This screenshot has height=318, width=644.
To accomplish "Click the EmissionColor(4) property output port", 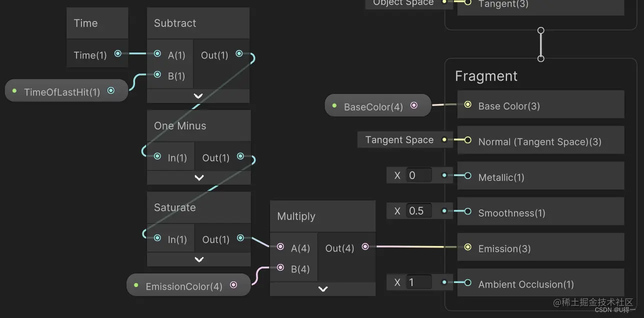I will coord(233,285).
